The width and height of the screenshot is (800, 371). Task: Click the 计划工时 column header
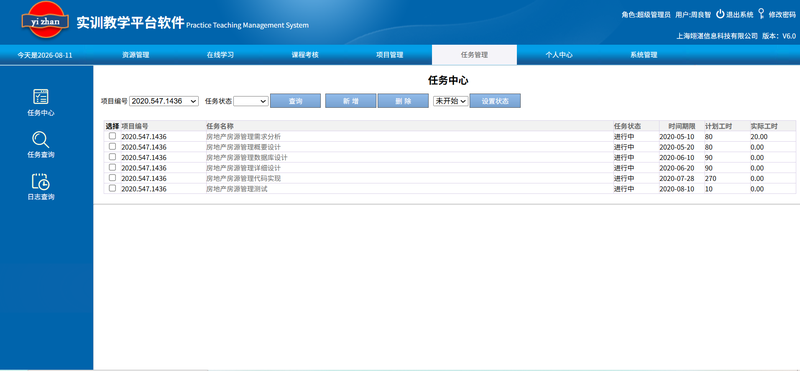tap(719, 126)
